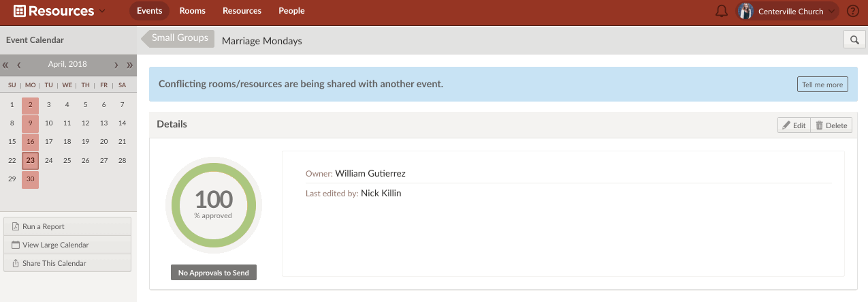Select April 23 on the calendar
This screenshot has height=302, width=868.
tap(30, 161)
